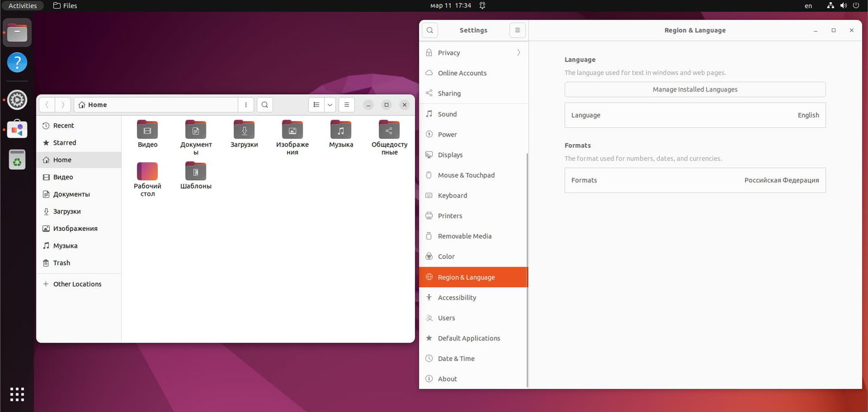Open the Formats row selector
Image resolution: width=868 pixels, height=412 pixels.
[x=695, y=180]
